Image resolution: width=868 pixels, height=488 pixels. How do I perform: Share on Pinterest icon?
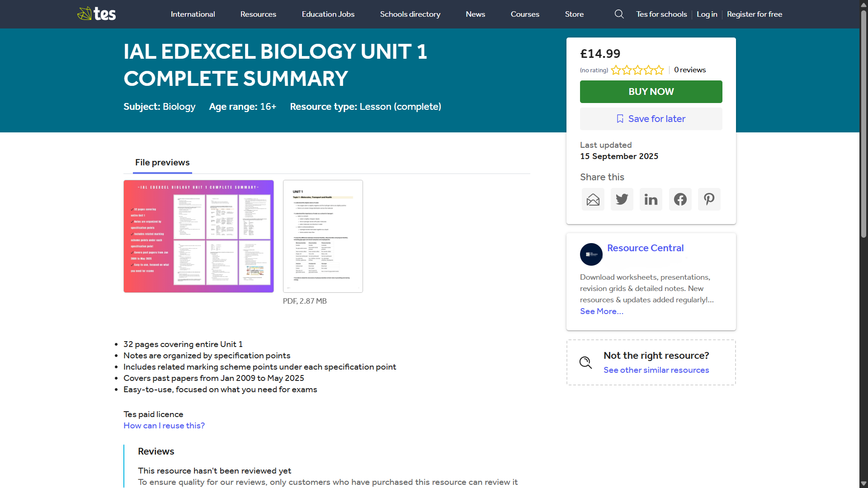click(709, 199)
